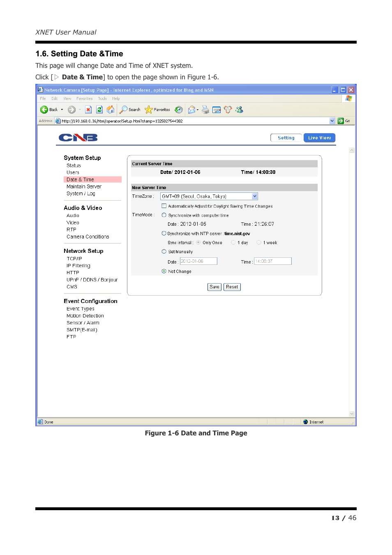
Task: Click the scrollbar up arrow
Action: click(352, 150)
